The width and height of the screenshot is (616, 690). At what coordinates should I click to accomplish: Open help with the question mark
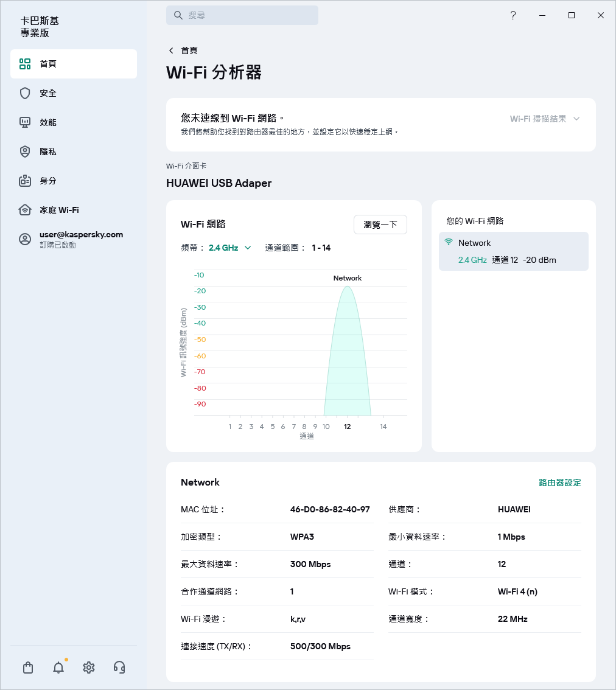coord(513,15)
